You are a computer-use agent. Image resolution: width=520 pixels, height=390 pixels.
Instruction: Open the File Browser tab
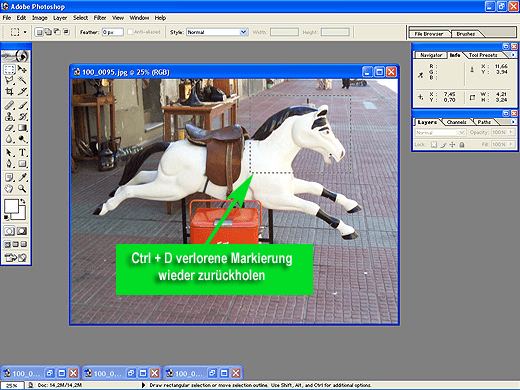429,34
